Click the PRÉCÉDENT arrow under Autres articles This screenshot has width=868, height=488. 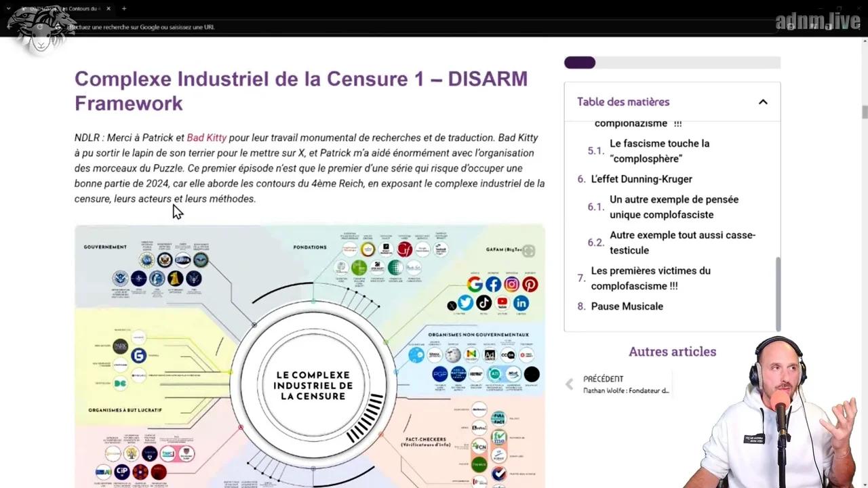[569, 384]
